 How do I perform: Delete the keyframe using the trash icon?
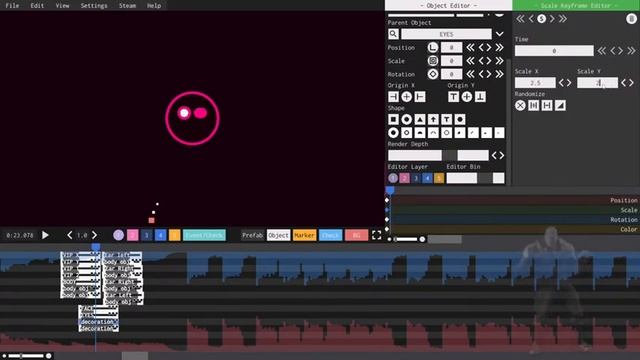pyautogui.click(x=631, y=19)
